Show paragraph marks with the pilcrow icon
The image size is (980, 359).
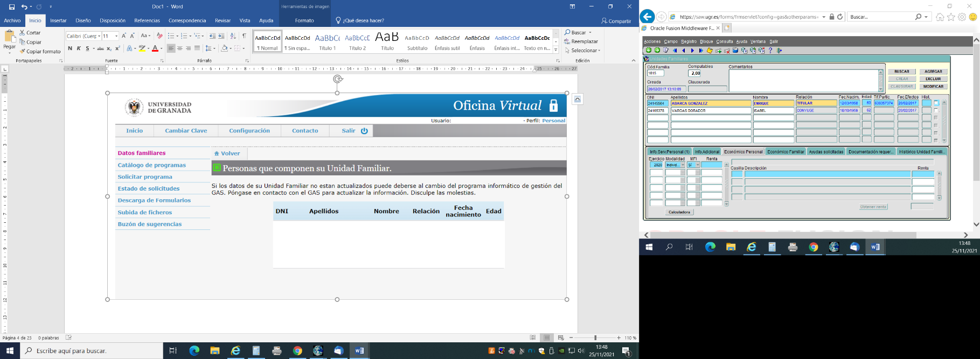pyautogui.click(x=244, y=36)
